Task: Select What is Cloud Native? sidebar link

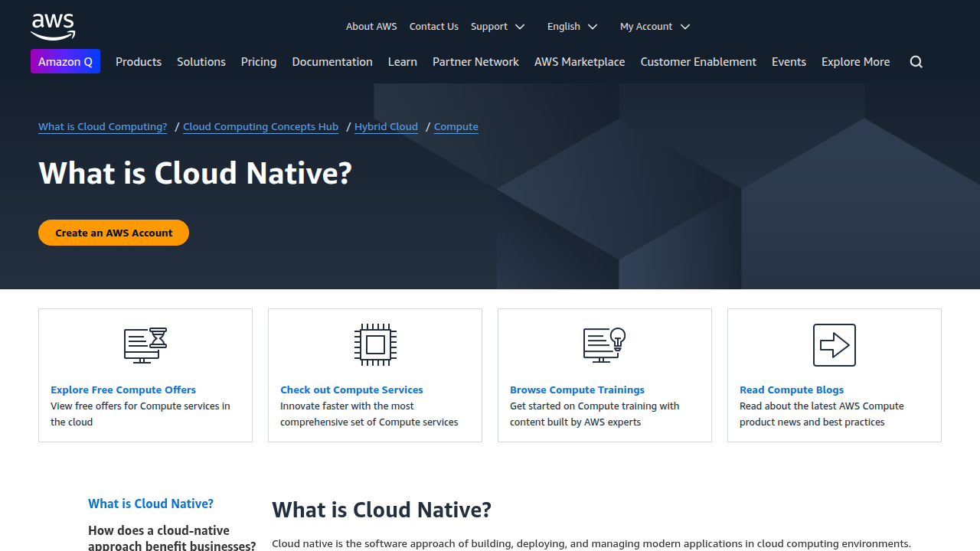Action: coord(151,504)
